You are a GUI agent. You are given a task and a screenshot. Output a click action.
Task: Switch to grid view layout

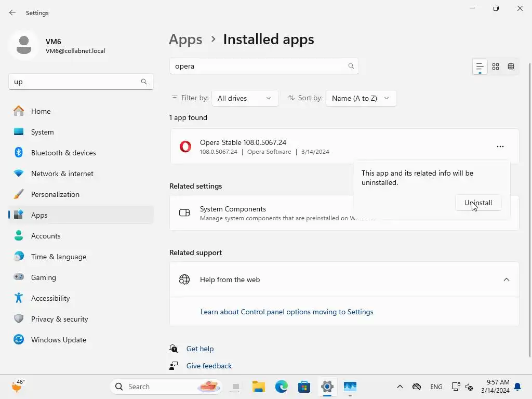pos(496,66)
